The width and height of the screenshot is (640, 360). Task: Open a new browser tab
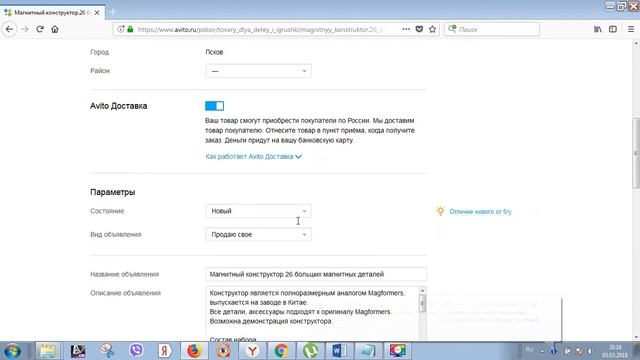(x=113, y=12)
